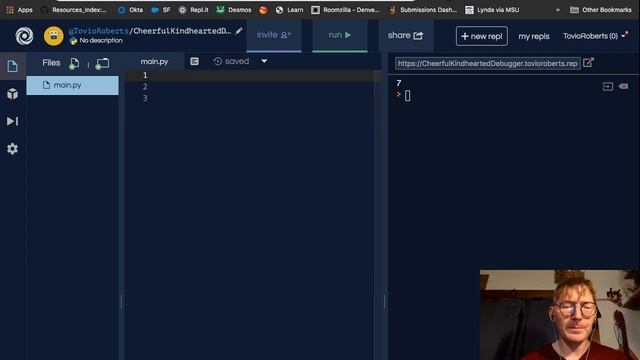
Task: Open the Other Bookmarks folder
Action: coord(601,10)
